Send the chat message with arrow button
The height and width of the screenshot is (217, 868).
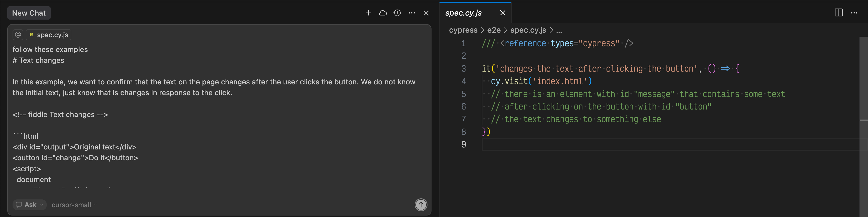421,204
